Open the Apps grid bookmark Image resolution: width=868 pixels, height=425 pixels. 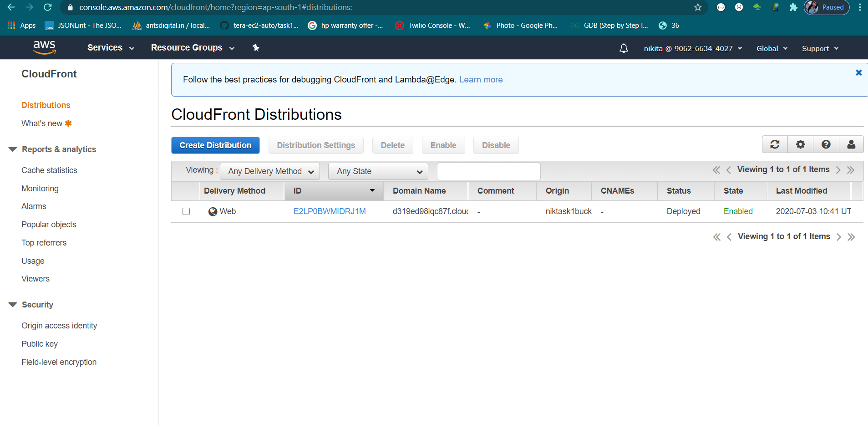pos(21,26)
